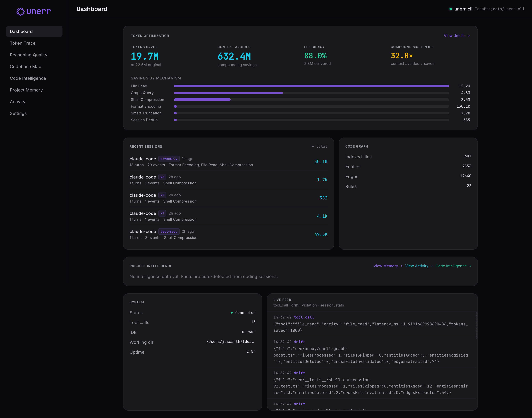Click the 88.0% efficiency value
532x418 pixels.
click(315, 56)
